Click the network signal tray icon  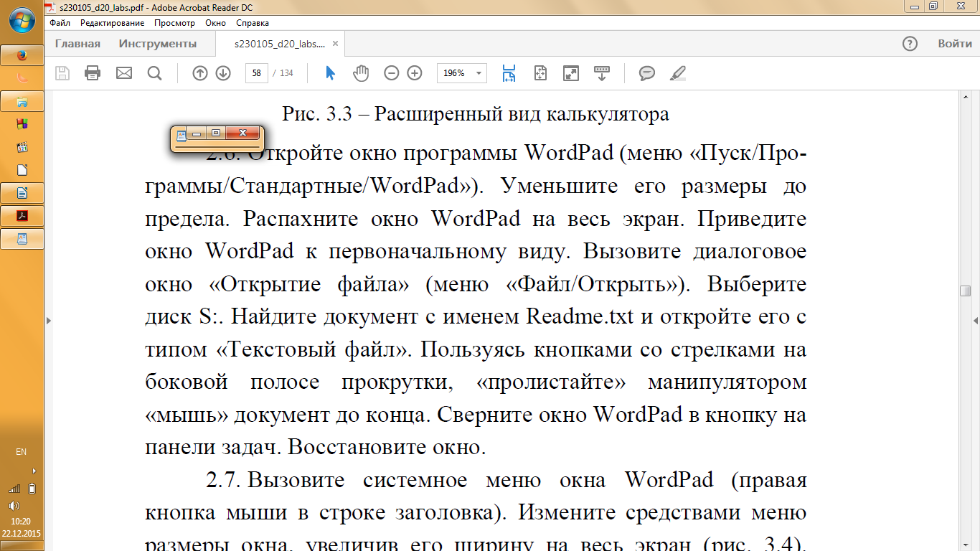pyautogui.click(x=14, y=489)
